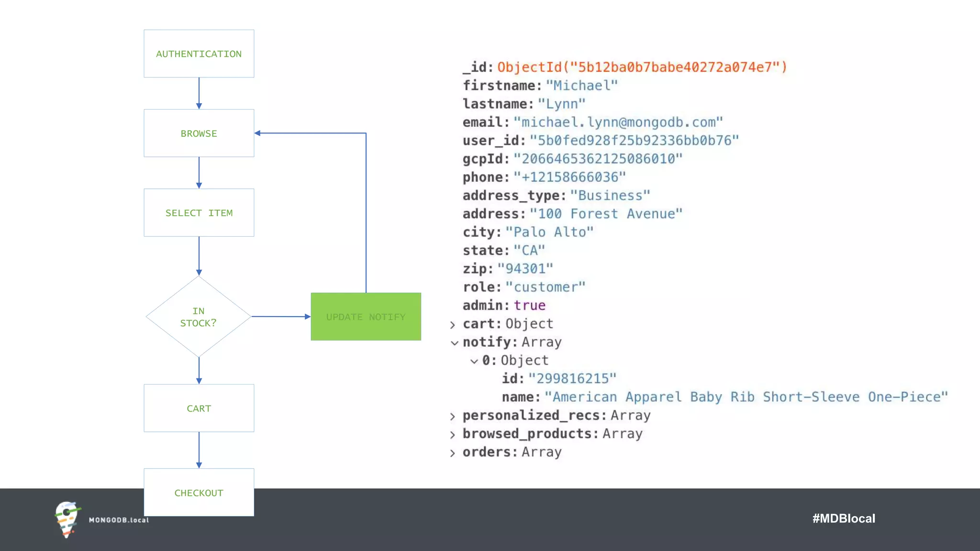Expand the browsed_products Array
Viewport: 980px width, 551px height.
[x=453, y=434]
